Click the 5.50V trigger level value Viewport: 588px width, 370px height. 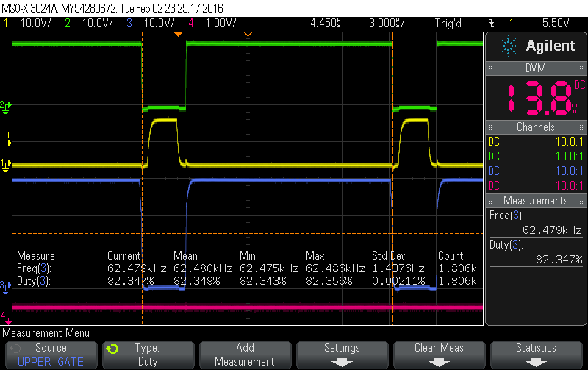click(x=556, y=24)
